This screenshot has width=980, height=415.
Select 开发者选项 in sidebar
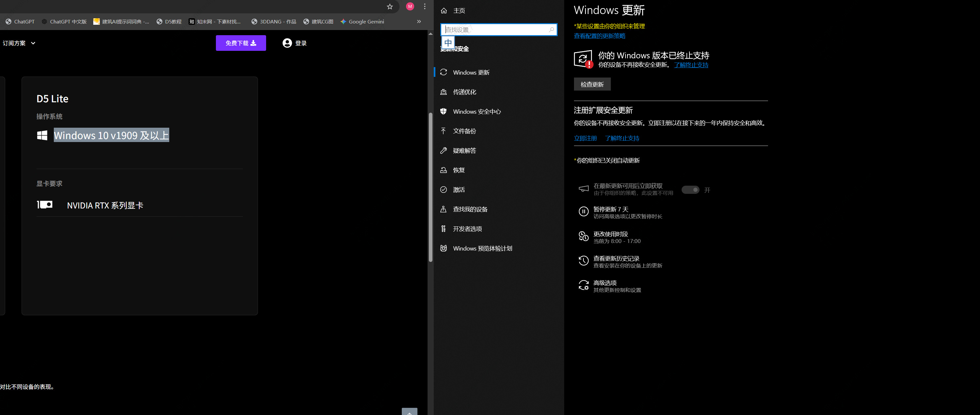467,229
